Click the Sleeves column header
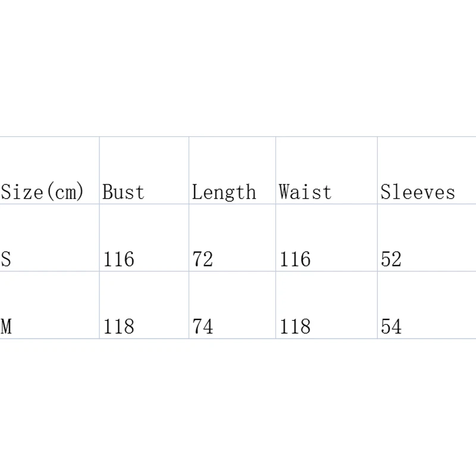476x476 pixels. (x=418, y=192)
